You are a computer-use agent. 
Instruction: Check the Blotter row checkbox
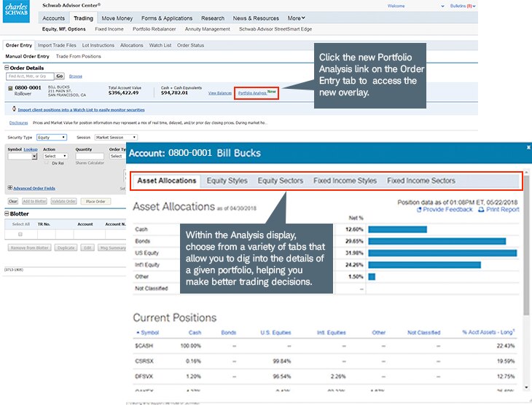20,234
